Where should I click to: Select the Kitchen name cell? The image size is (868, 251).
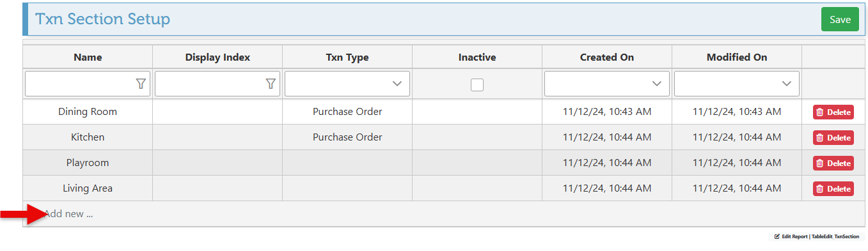88,137
